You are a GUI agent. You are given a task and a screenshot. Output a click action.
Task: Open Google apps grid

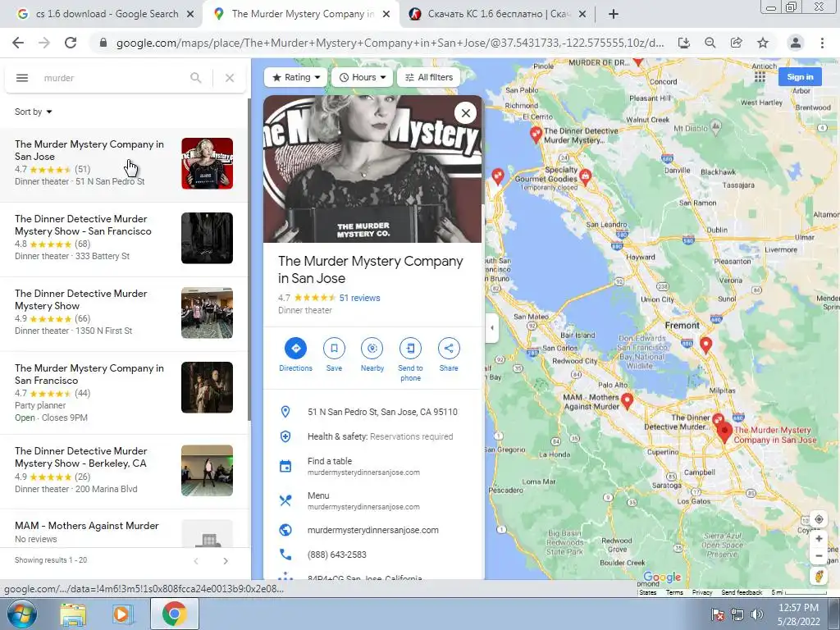pyautogui.click(x=760, y=76)
